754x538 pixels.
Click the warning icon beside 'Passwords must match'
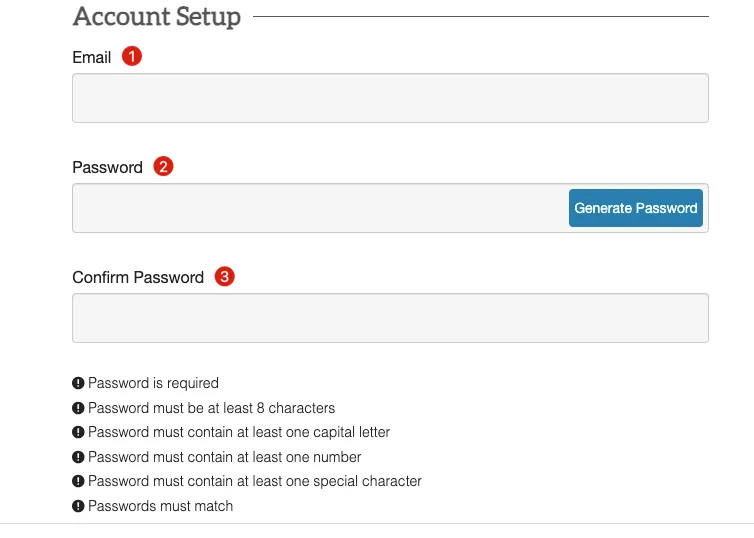point(78,506)
